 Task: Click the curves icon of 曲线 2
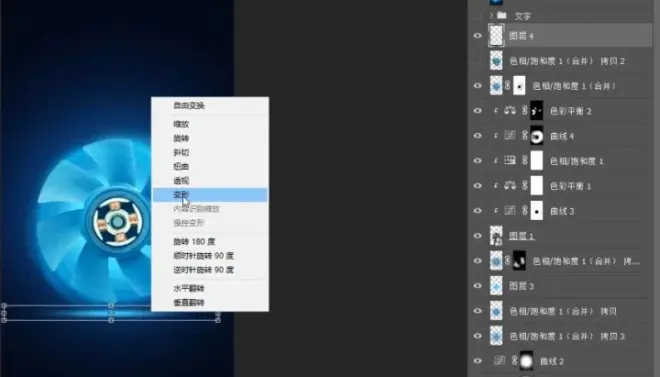pyautogui.click(x=499, y=361)
